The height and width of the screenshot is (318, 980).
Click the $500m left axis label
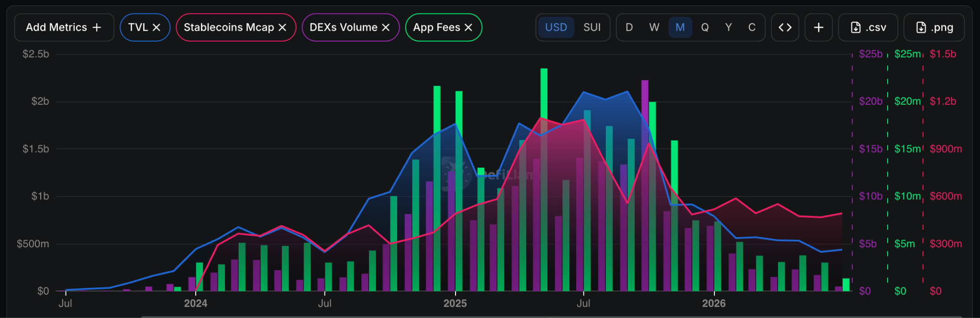tap(33, 244)
